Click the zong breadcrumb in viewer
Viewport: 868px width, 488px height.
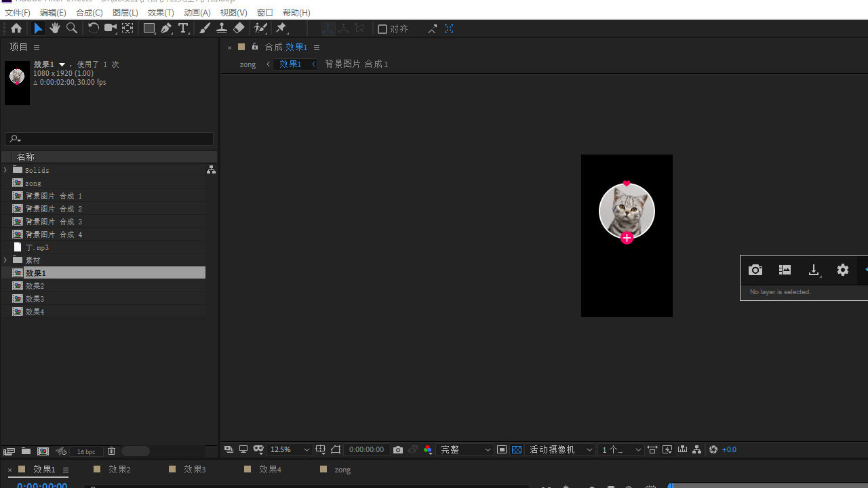point(248,64)
